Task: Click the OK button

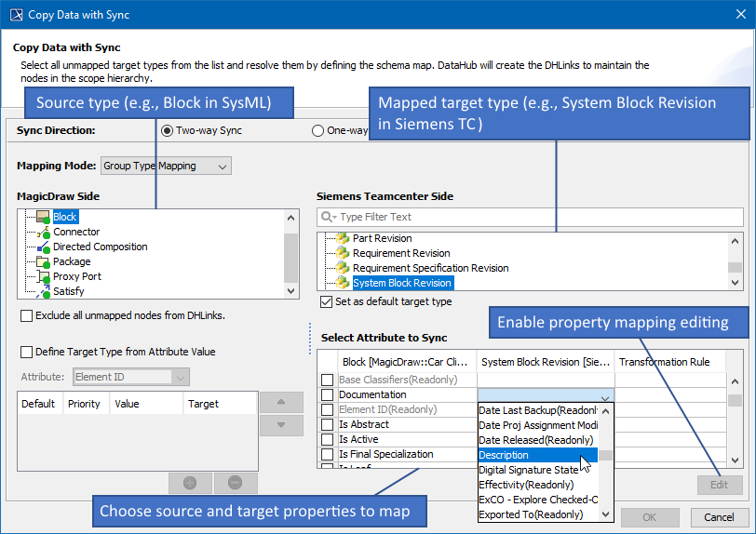Action: click(650, 517)
